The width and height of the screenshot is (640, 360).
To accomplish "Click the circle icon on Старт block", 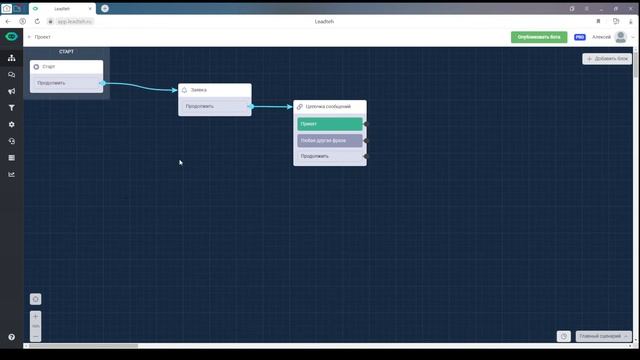I will tap(36, 67).
